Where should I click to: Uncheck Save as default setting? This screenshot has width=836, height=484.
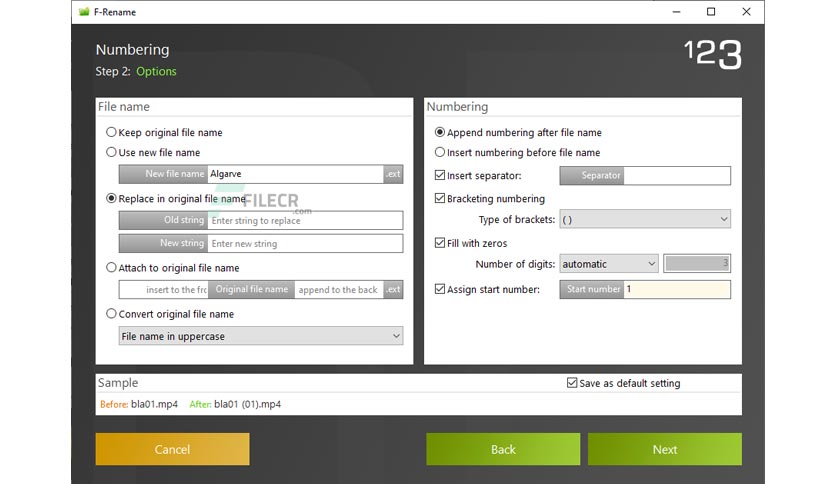click(x=572, y=383)
